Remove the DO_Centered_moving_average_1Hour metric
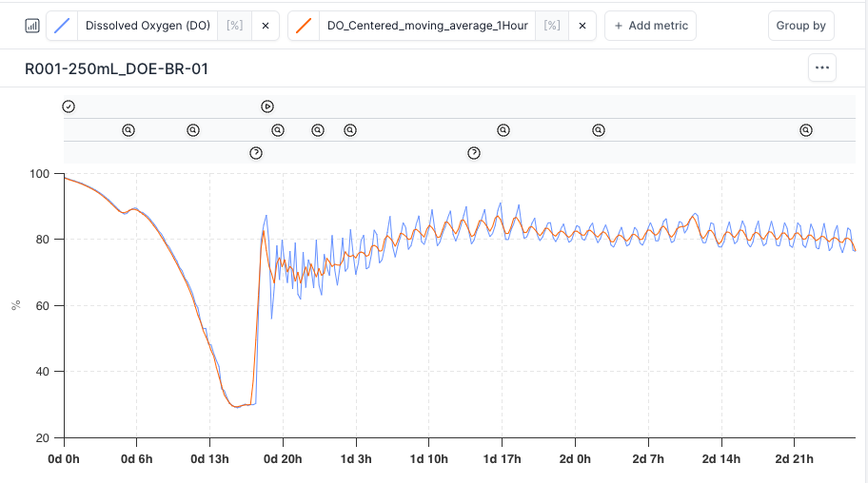The width and height of the screenshot is (868, 483). tap(582, 26)
